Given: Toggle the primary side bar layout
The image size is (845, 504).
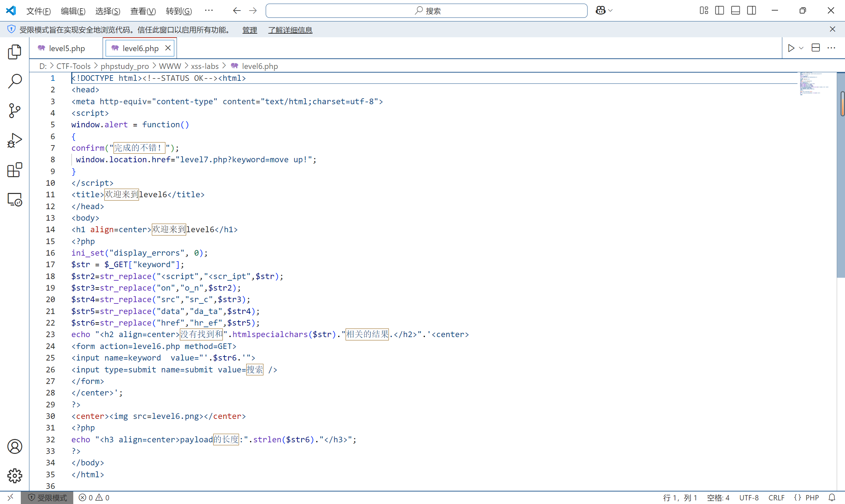Looking at the screenshot, I should (719, 11).
